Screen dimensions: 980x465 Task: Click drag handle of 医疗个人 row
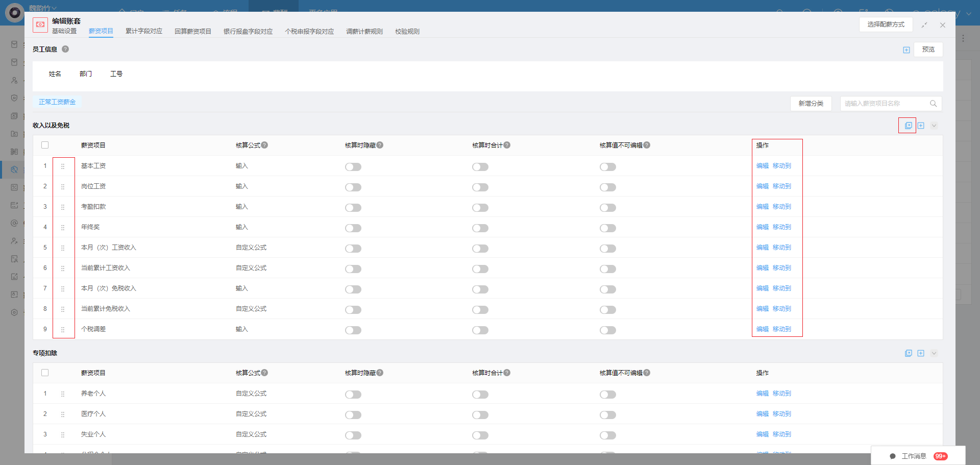(x=63, y=414)
